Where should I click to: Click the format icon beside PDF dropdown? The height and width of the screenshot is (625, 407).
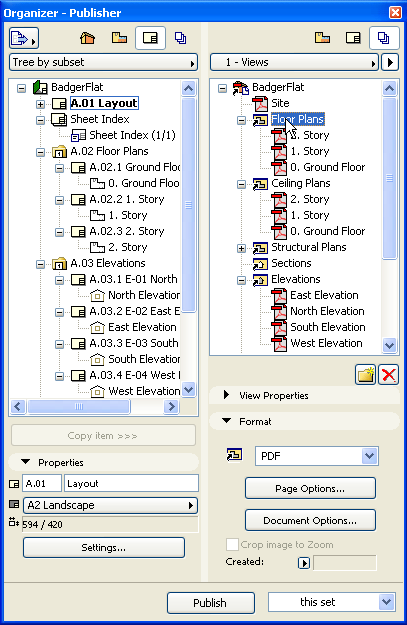tap(234, 454)
